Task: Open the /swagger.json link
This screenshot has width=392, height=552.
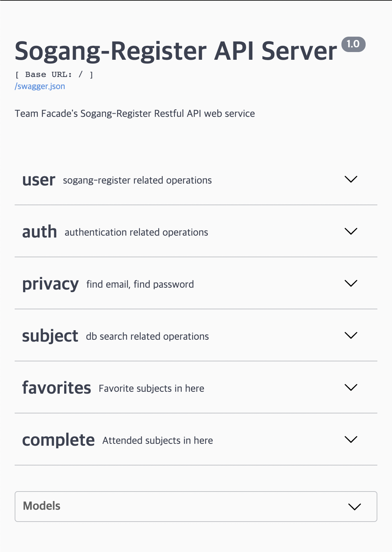Action: pyautogui.click(x=40, y=87)
